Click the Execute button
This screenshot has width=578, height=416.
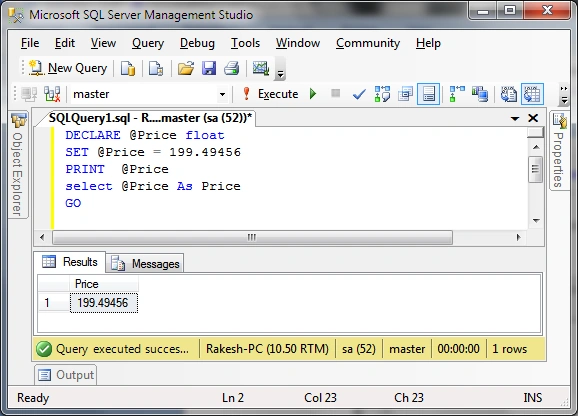(x=271, y=94)
